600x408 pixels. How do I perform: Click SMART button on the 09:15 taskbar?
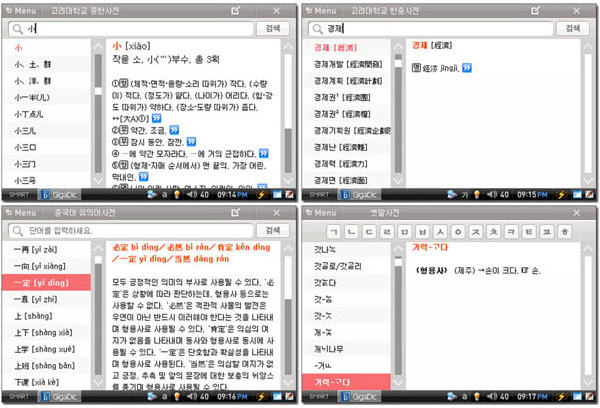point(319,195)
